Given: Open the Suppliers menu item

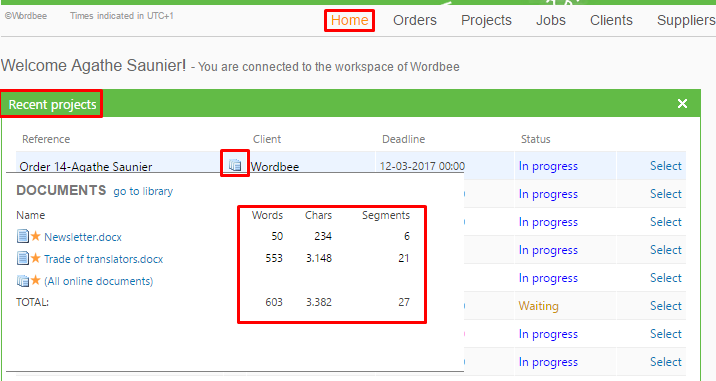Looking at the screenshot, I should point(686,20).
